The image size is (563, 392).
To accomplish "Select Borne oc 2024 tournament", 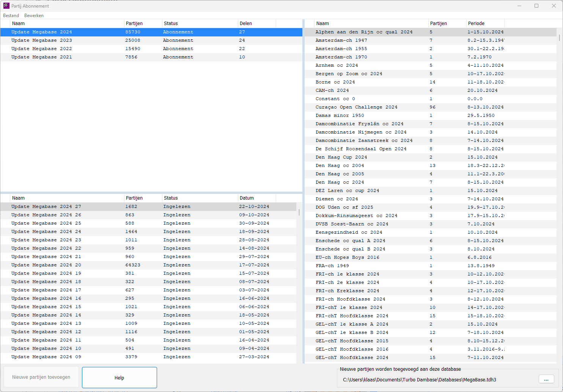I will [431, 82].
